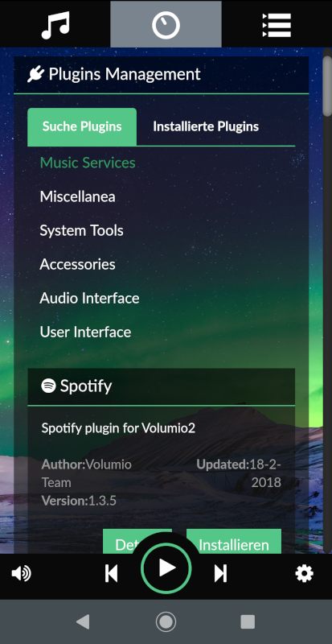The height and width of the screenshot is (644, 332).
Task: Choose the Music Services category
Action: [88, 163]
